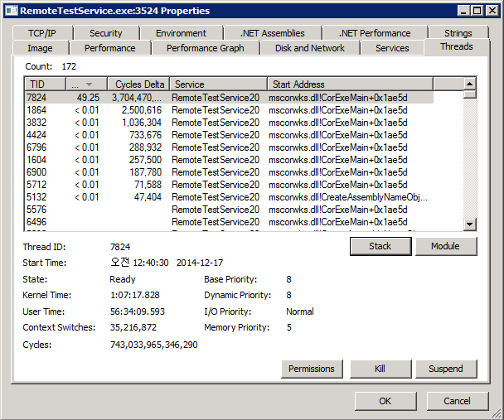Viewport: 504px width, 420px height.
Task: Click the Process Explorer title bar icon
Action: pos(11,11)
